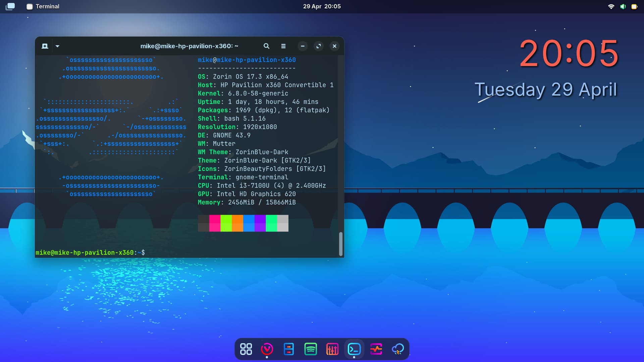Click the Kernel: 6.8.0-58-generic line
Screen dimensions: 644x362
coord(243,94)
